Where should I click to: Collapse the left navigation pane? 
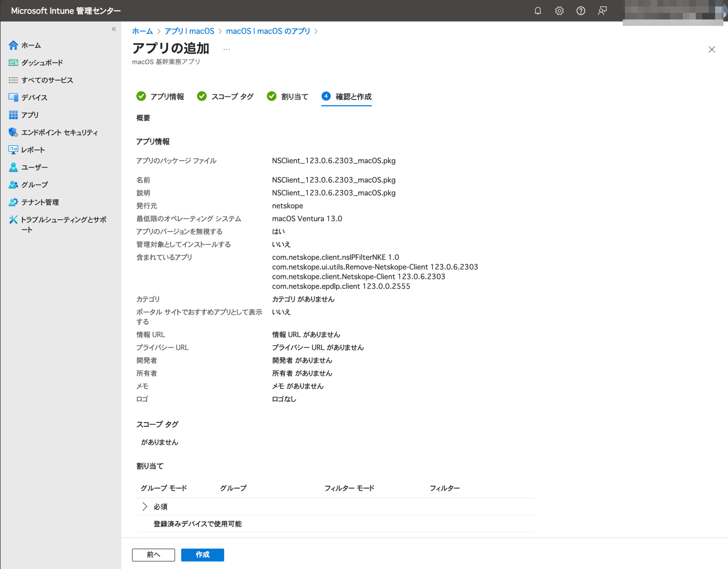pos(113,28)
